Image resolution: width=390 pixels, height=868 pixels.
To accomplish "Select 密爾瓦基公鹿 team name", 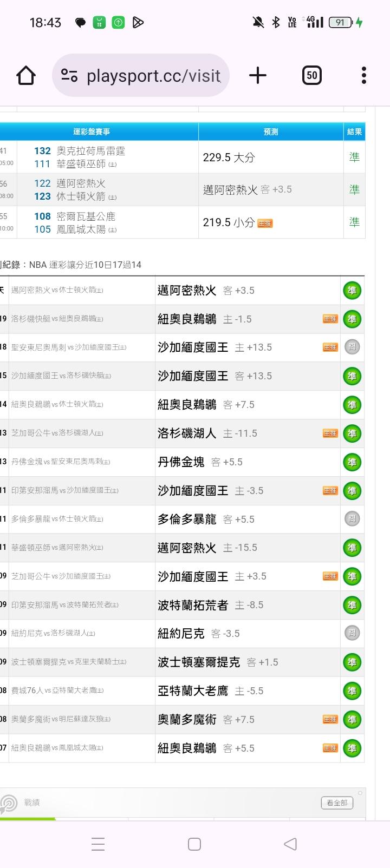I will click(86, 216).
